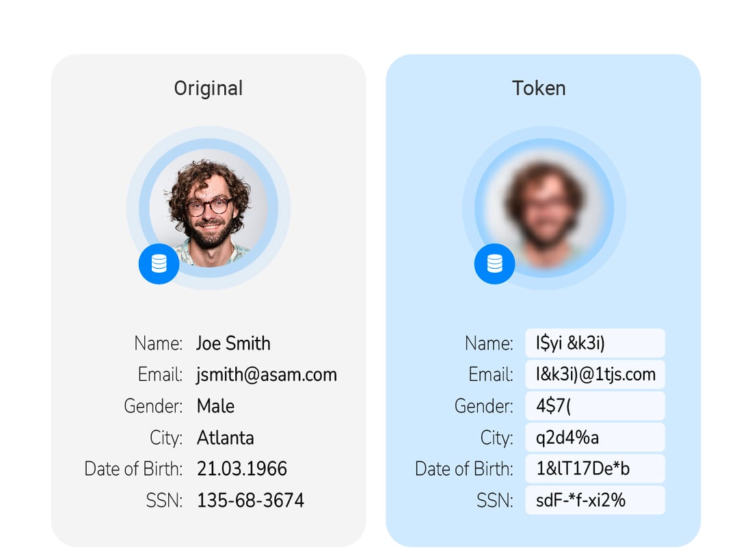The width and height of the screenshot is (752, 560).
Task: Click the Email label on Original card
Action: click(160, 375)
